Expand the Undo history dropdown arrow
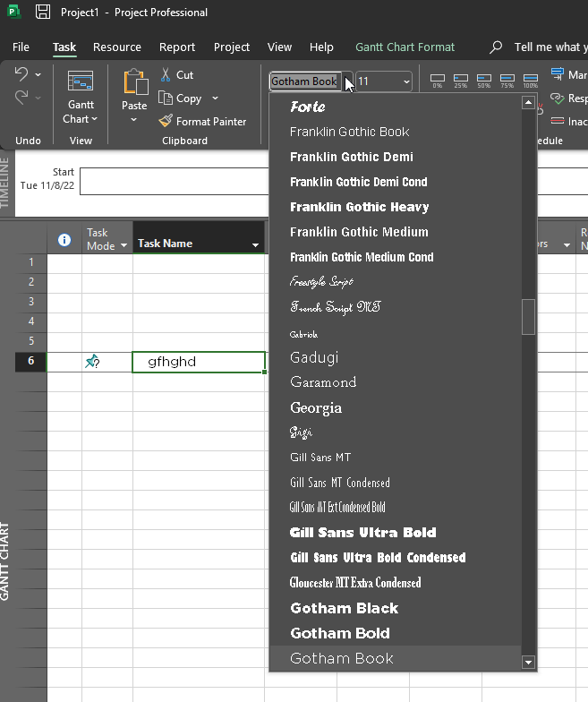588x702 pixels. pos(38,74)
